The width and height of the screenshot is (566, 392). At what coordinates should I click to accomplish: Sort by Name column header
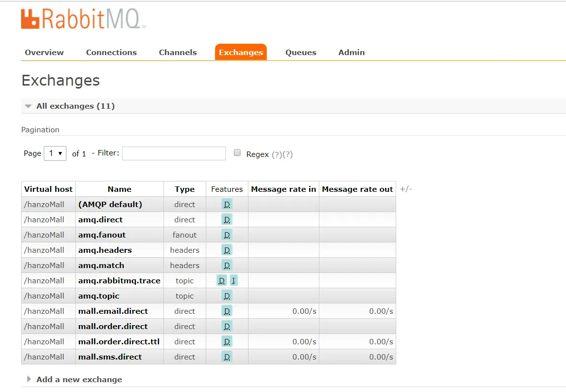tap(120, 189)
